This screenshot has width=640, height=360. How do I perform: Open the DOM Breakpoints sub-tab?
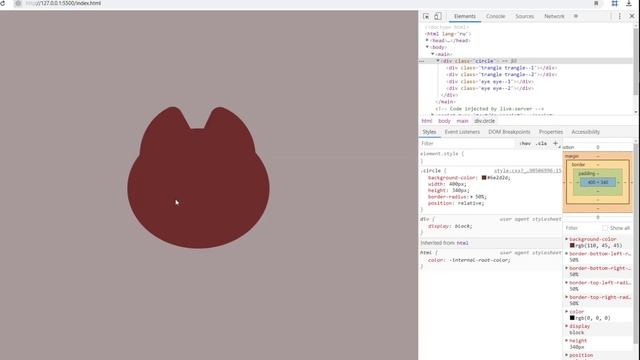point(509,132)
